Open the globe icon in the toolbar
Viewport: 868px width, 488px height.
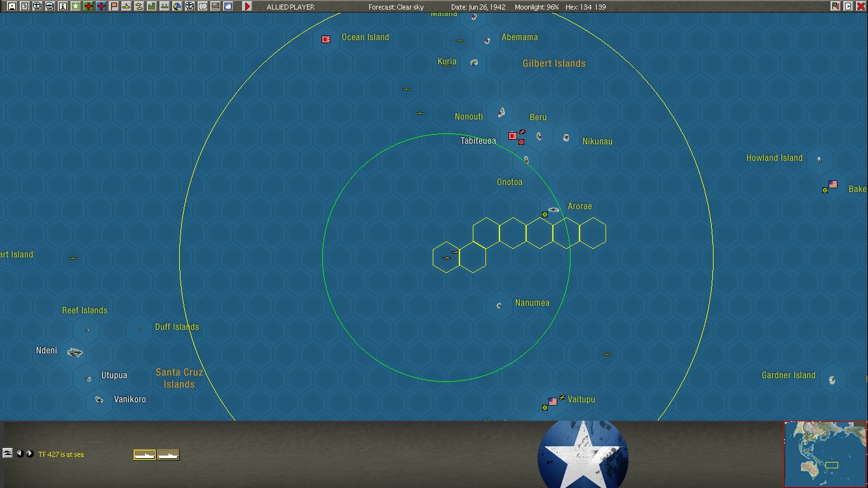pyautogui.click(x=177, y=6)
